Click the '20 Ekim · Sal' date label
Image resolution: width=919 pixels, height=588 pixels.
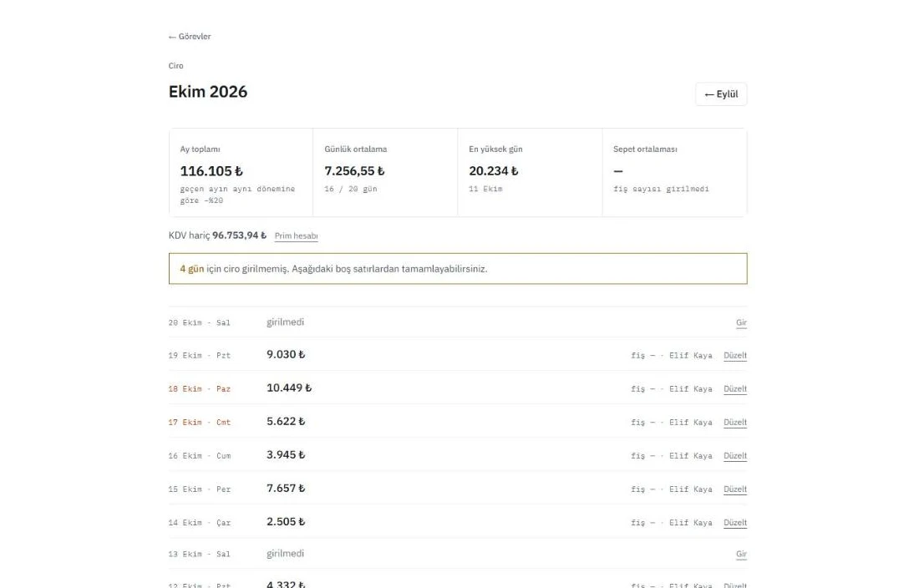[x=200, y=322]
